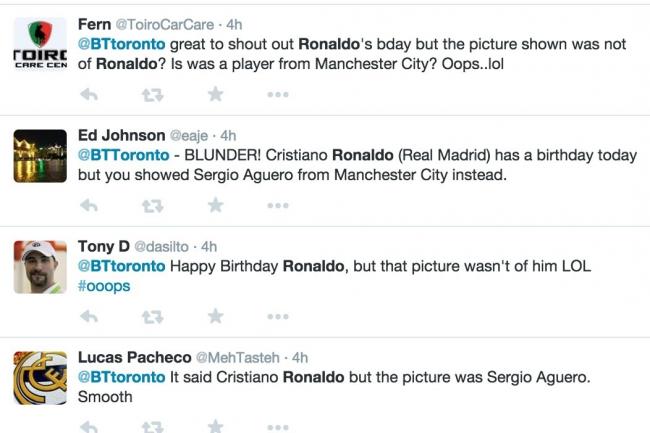Open more options on Fern's tweet
The image size is (650, 433).
pos(278,94)
